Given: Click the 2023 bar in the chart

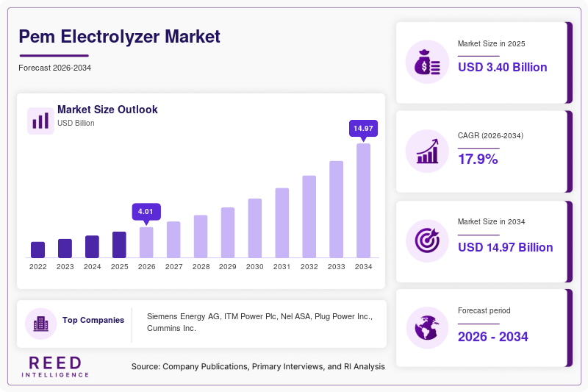Looking at the screenshot, I should [65, 249].
